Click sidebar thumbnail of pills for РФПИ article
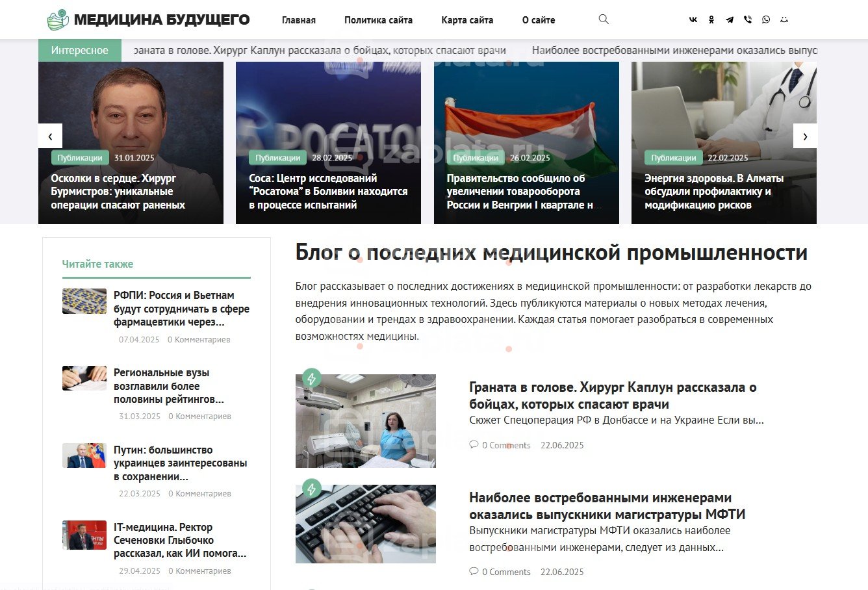Screen dimensions: 868x590 (x=84, y=301)
